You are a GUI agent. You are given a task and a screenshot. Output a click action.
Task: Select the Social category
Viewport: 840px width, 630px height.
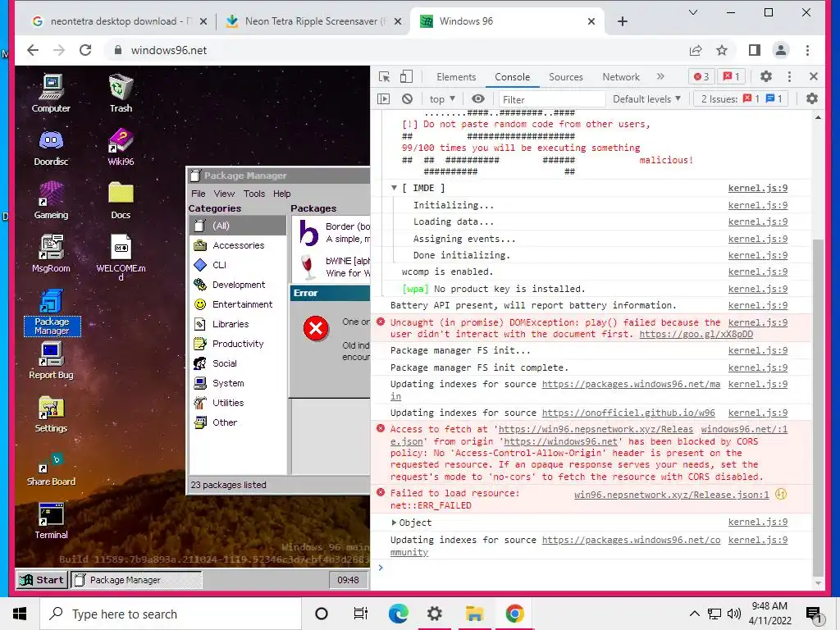(x=237, y=363)
